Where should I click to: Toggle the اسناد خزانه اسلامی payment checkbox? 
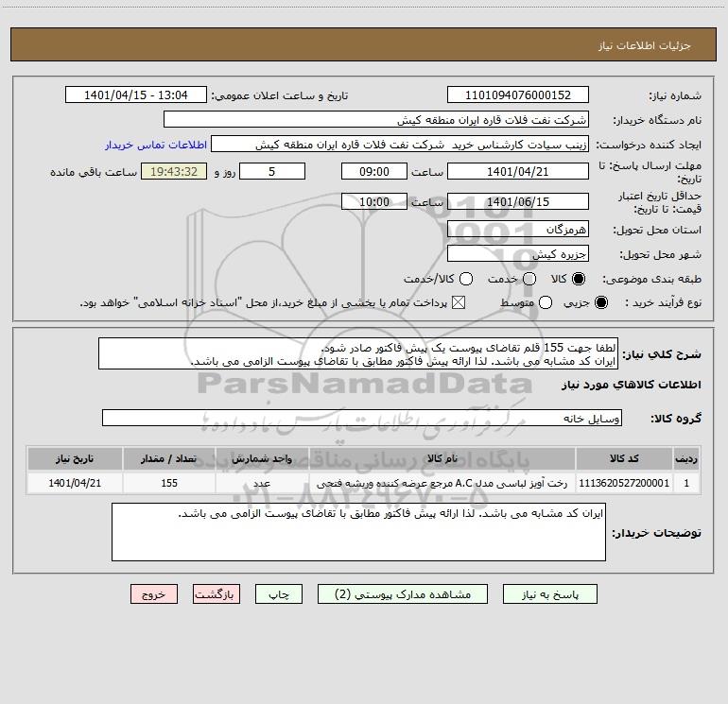click(459, 302)
